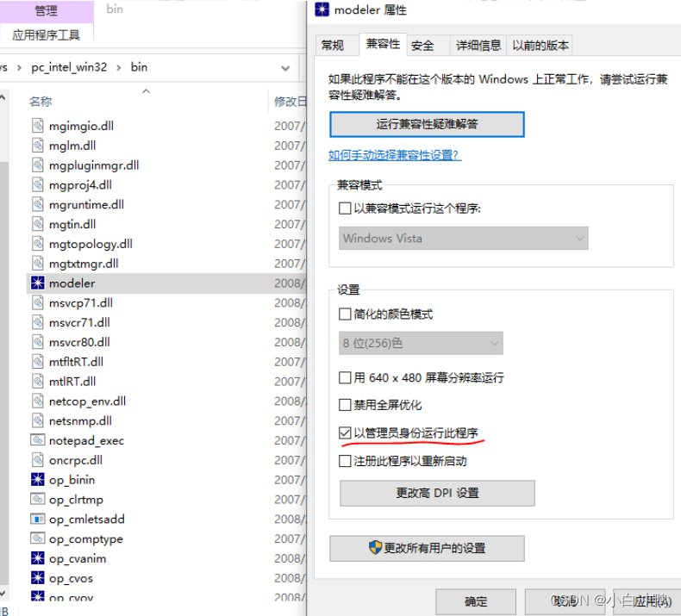Open the Windows Vista compatibility dropdown

click(464, 239)
